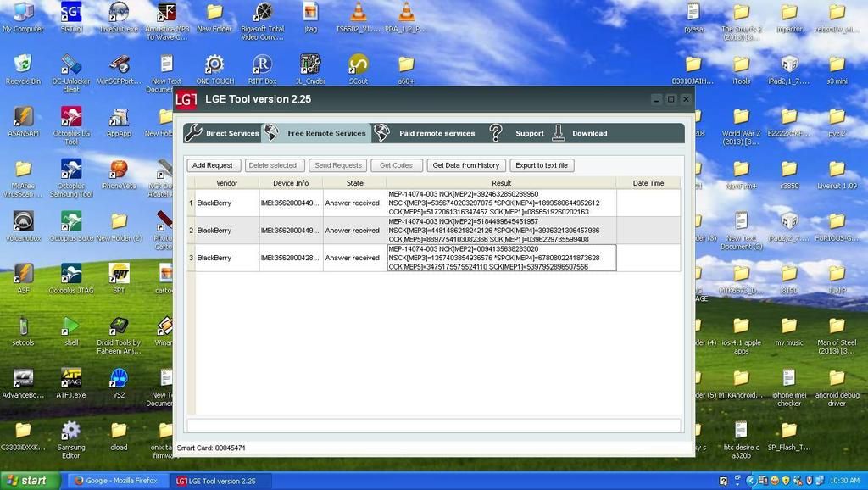Click Get Data from History
Viewport: 868px width, 490px height.
click(x=466, y=165)
